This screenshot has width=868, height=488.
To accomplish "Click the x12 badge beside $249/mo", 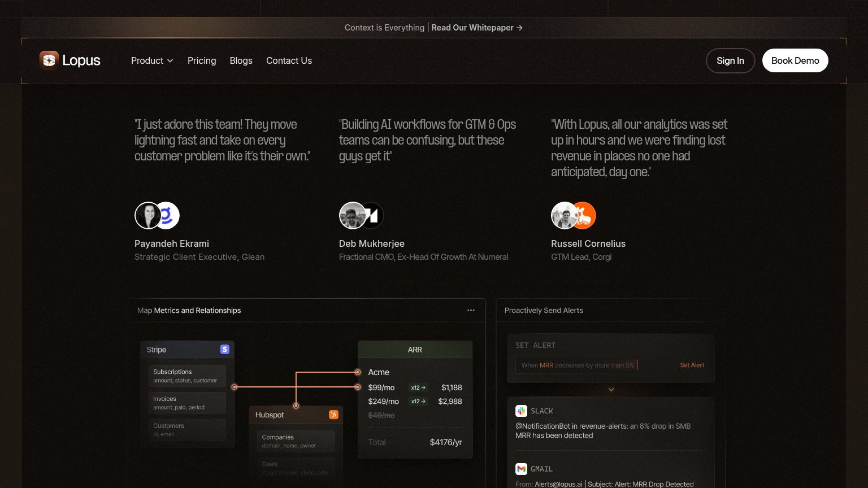I will 418,402.
